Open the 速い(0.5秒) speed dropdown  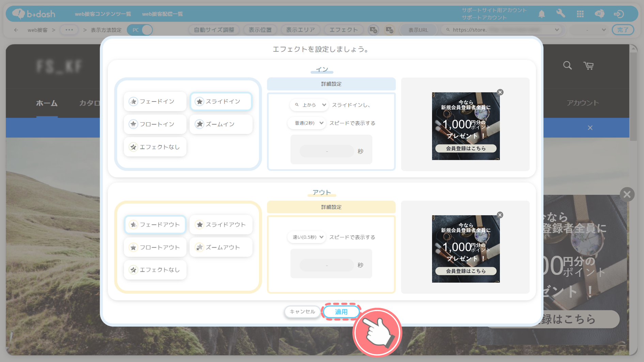tap(307, 237)
